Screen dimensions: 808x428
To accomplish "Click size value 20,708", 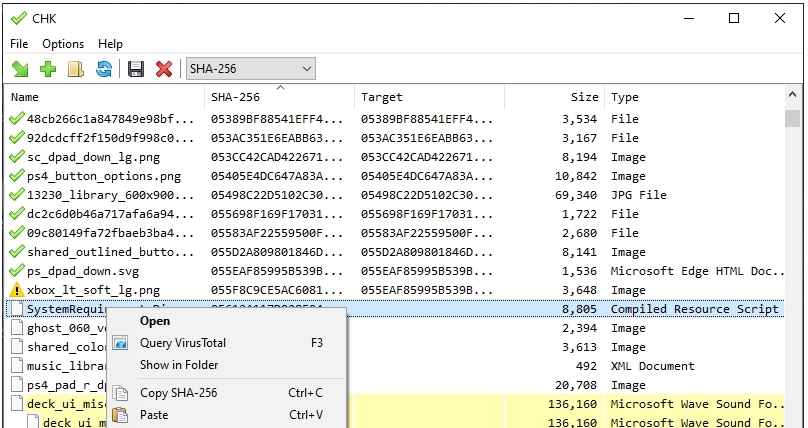I will point(576,385).
